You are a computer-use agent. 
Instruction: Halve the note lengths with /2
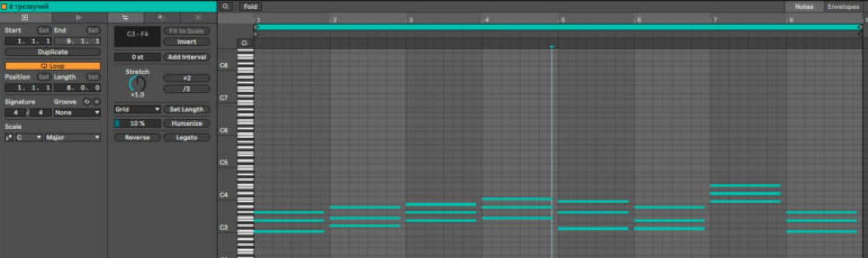[x=186, y=89]
